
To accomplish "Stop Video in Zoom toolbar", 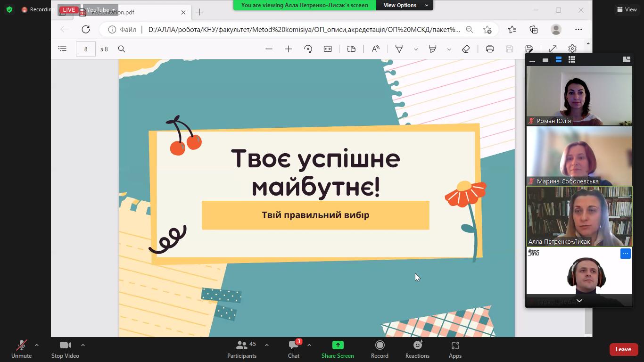I will tap(65, 350).
